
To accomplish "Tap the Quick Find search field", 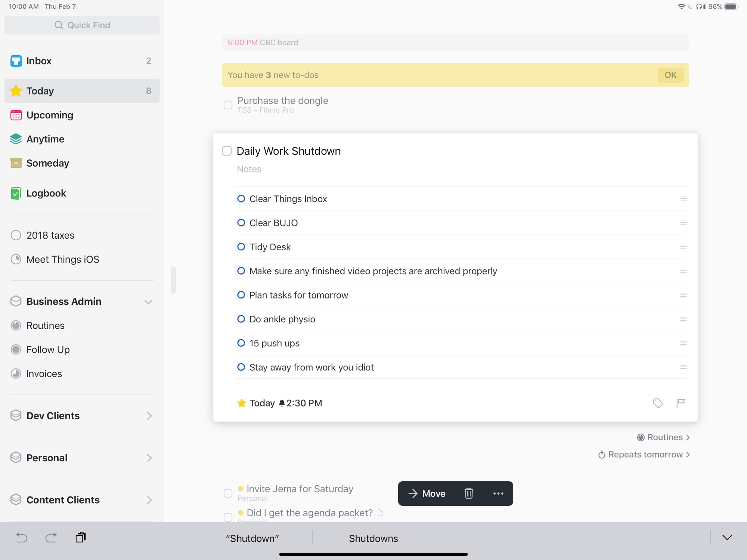I will coord(82,25).
